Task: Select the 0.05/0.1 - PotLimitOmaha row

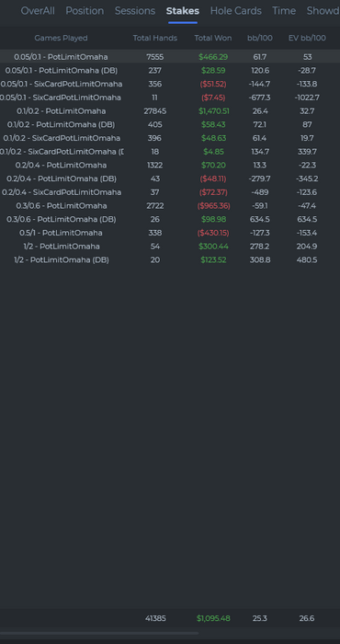Action: click(170, 57)
